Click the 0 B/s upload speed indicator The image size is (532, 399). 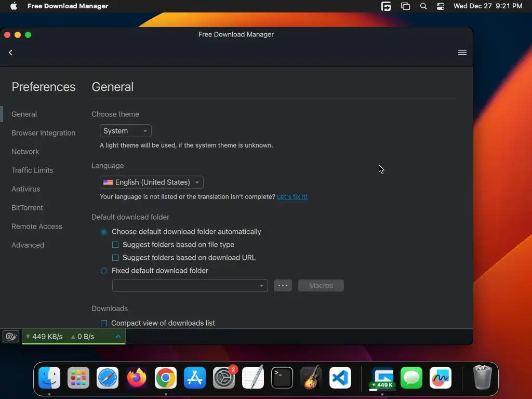pyautogui.click(x=83, y=337)
